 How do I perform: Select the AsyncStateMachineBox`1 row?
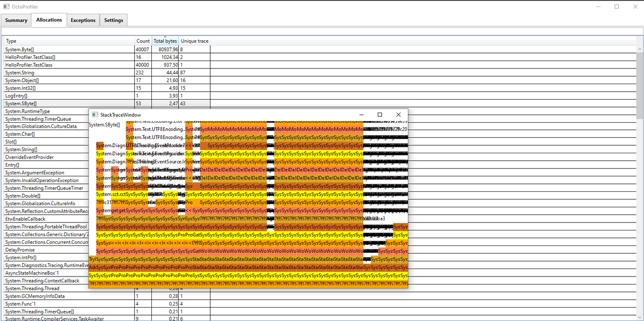[x=46, y=273]
